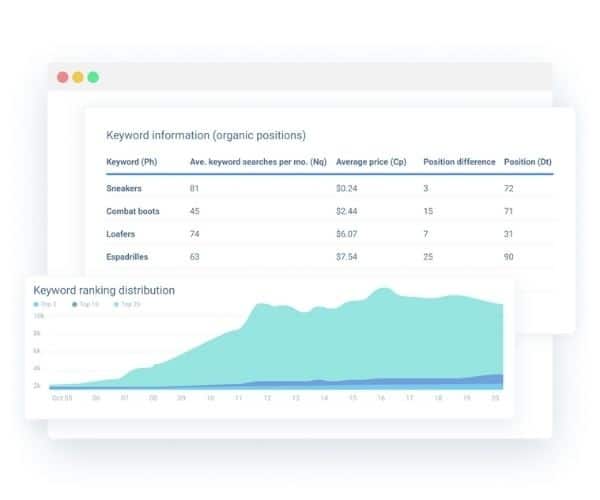Image resolution: width=600 pixels, height=500 pixels.
Task: Sort by Average price (Cp) column header
Action: [371, 162]
